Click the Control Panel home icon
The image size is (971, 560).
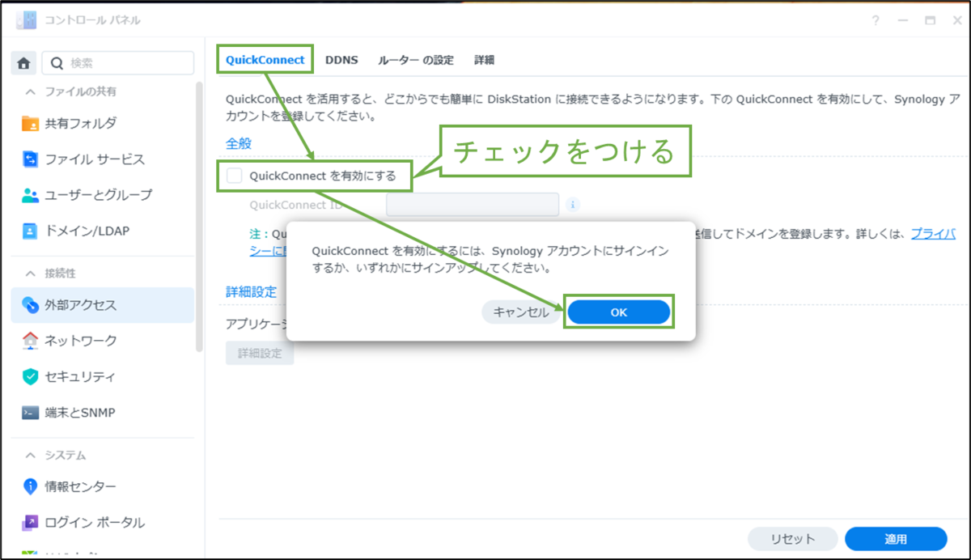click(24, 63)
